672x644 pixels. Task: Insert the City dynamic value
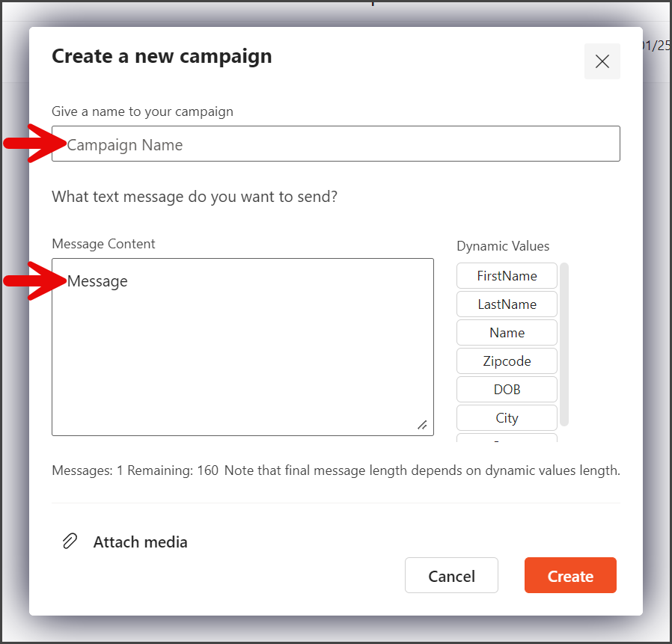pyautogui.click(x=507, y=417)
